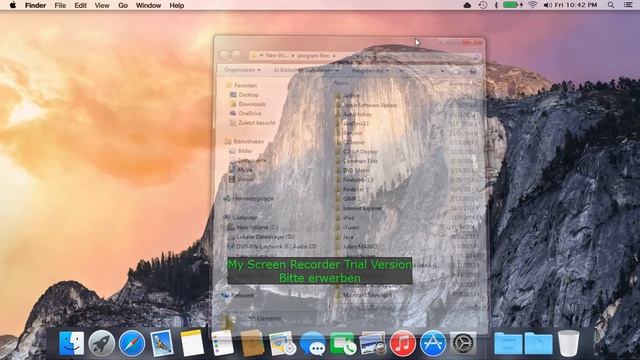640x360 pixels.
Task: Select Desktop in the Explorer sidebar
Action: click(x=249, y=95)
